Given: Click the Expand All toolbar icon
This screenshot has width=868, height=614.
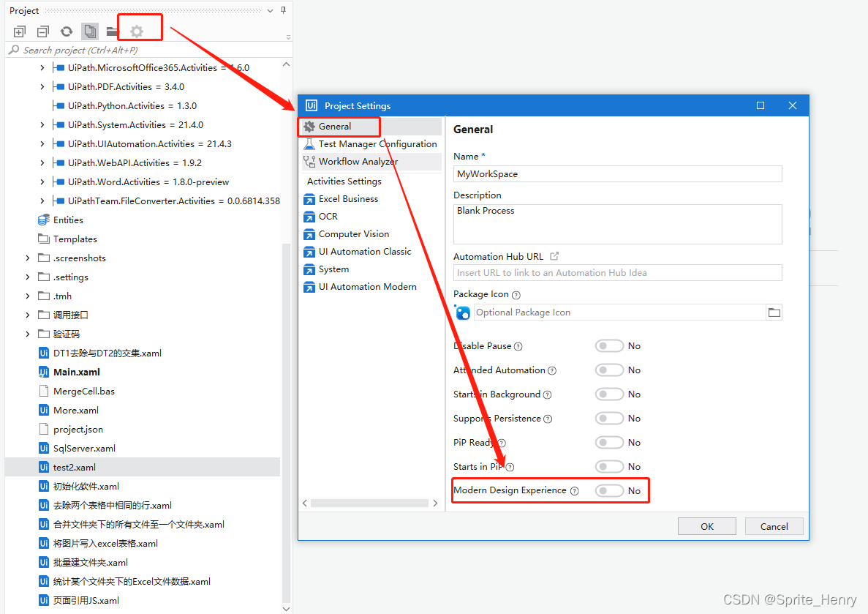Looking at the screenshot, I should [x=19, y=31].
